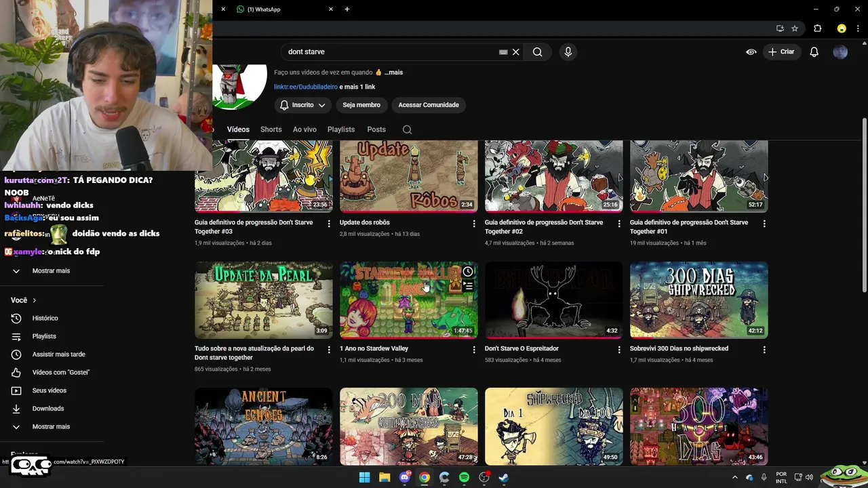
Task: Switch to the Ao vivo tab
Action: 304,129
